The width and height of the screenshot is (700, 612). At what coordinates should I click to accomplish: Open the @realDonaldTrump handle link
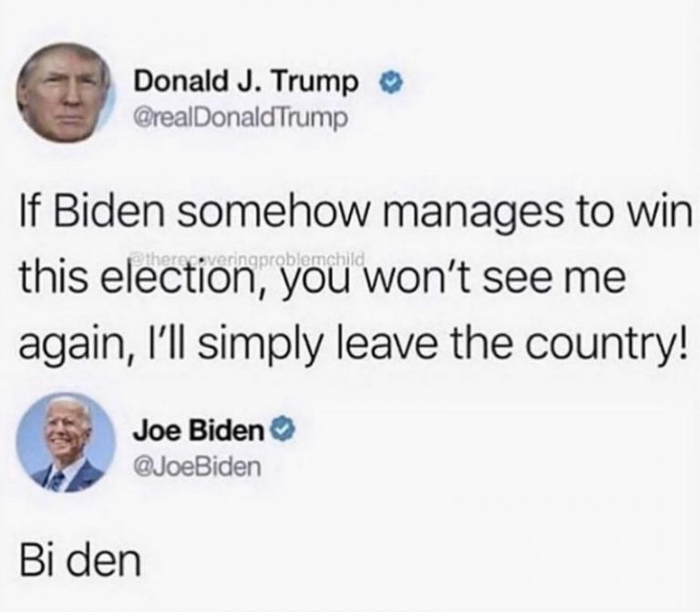pyautogui.click(x=241, y=117)
